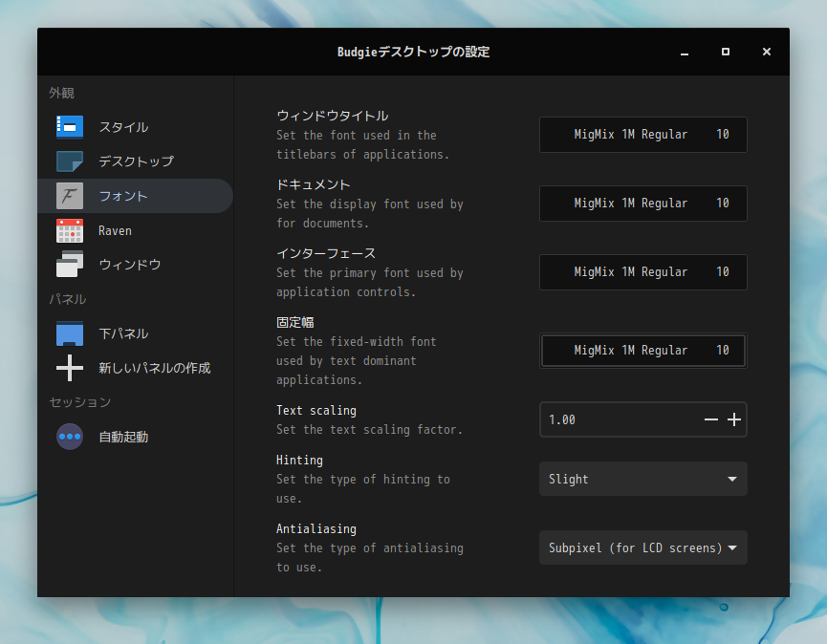Click the 固定幅 setting heading

click(295, 322)
